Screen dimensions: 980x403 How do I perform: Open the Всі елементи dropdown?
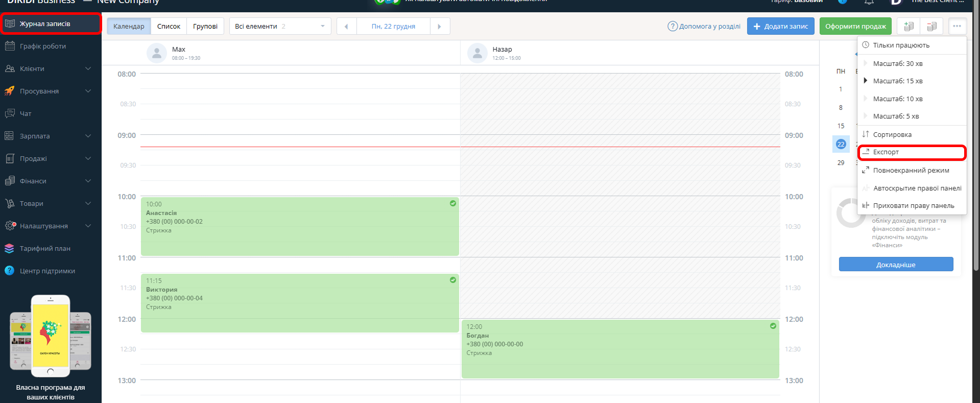pos(280,26)
